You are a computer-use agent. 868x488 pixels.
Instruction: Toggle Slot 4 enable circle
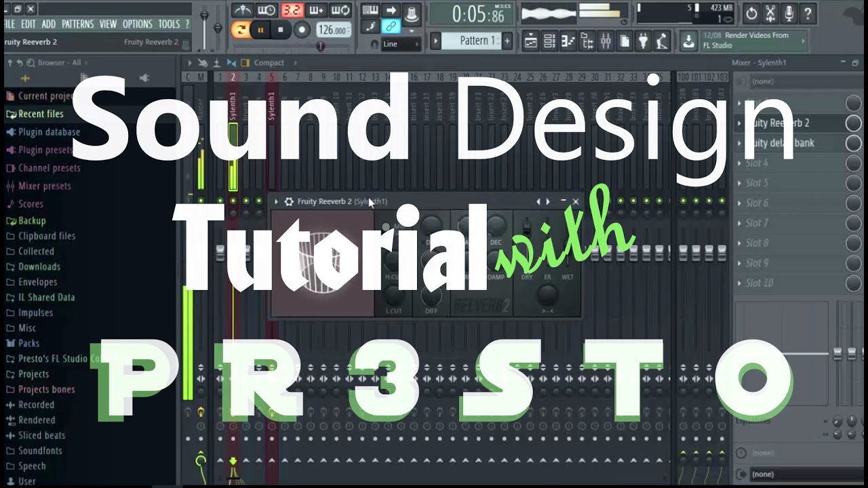click(x=853, y=163)
